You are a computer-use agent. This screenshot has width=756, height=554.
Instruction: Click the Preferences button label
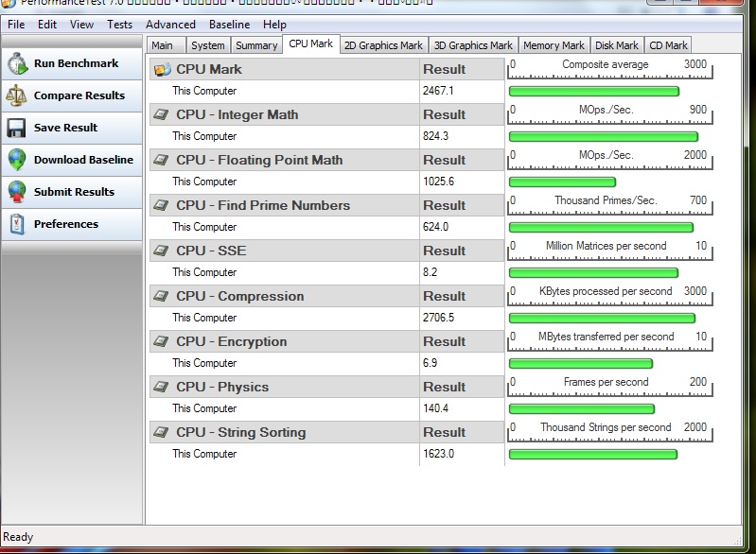[x=66, y=224]
